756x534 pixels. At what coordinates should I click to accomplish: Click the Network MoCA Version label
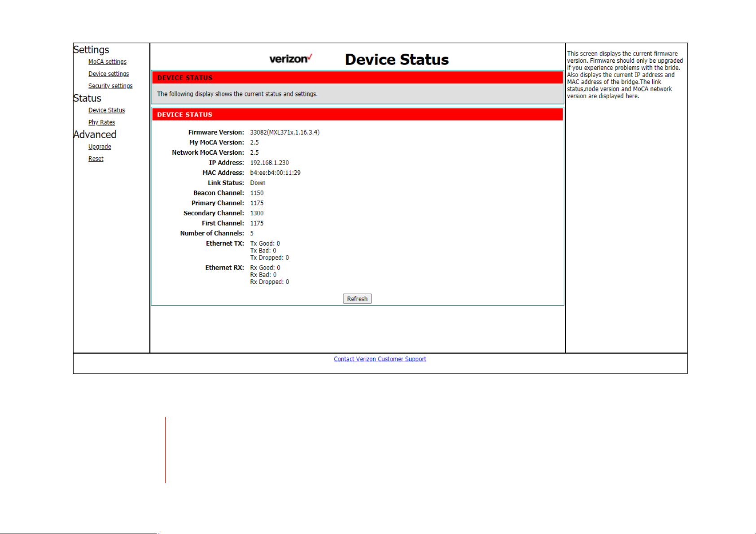coord(208,152)
